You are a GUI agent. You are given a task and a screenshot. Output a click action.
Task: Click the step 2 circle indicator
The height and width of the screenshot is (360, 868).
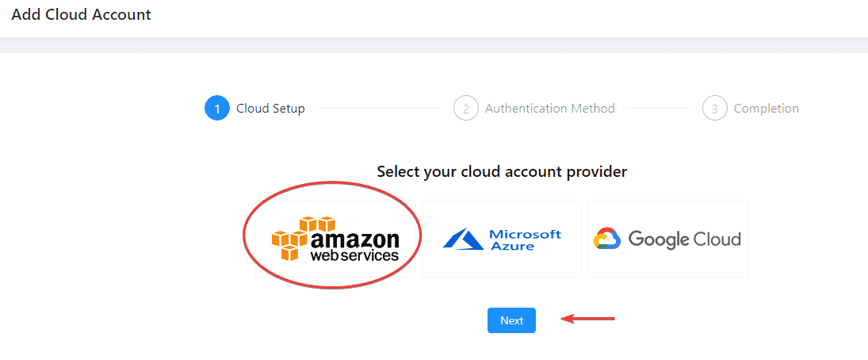466,108
